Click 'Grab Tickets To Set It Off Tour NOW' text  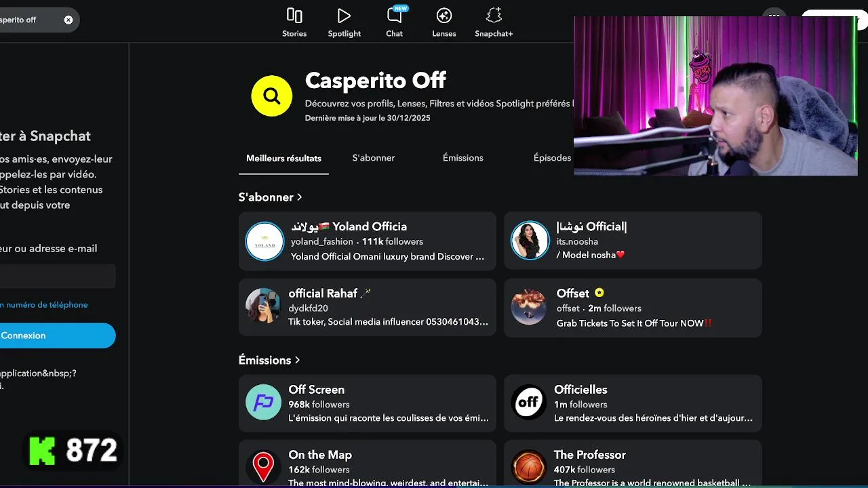pos(630,323)
